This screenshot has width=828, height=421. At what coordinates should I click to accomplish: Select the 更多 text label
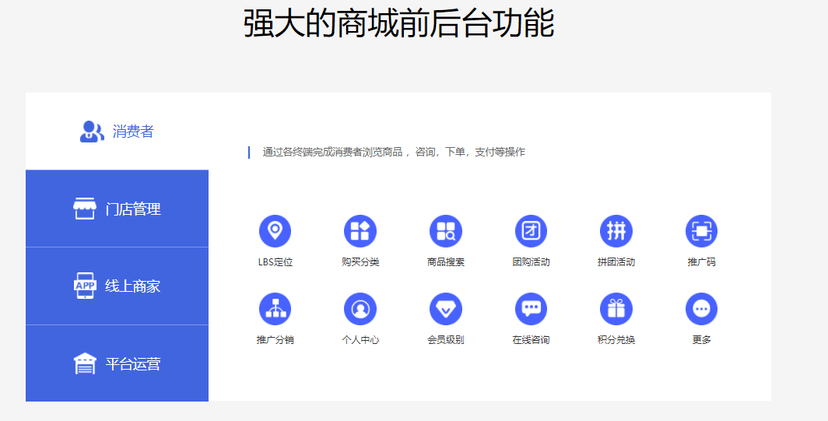[701, 340]
